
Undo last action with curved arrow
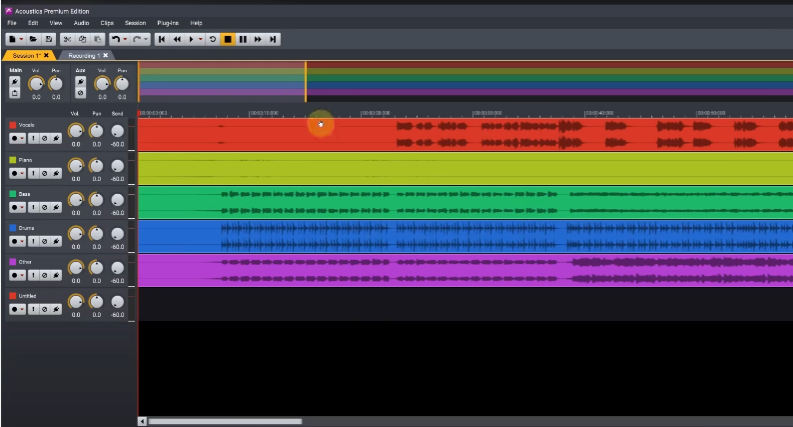coord(116,39)
